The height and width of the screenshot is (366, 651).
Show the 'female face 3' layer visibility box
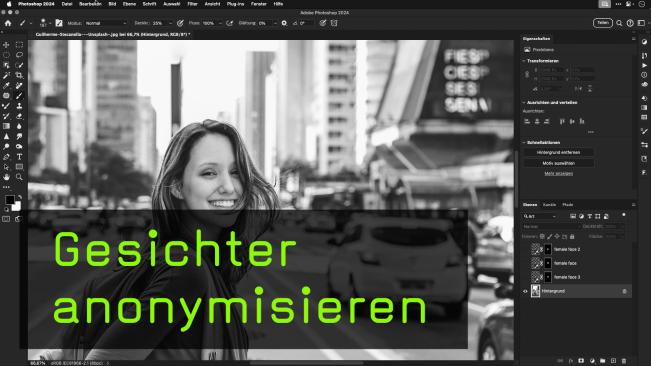(x=525, y=277)
